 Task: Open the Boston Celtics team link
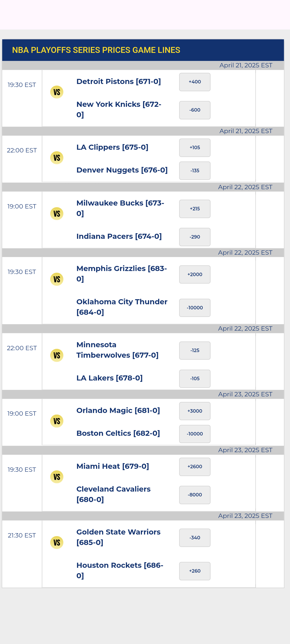pos(118,433)
